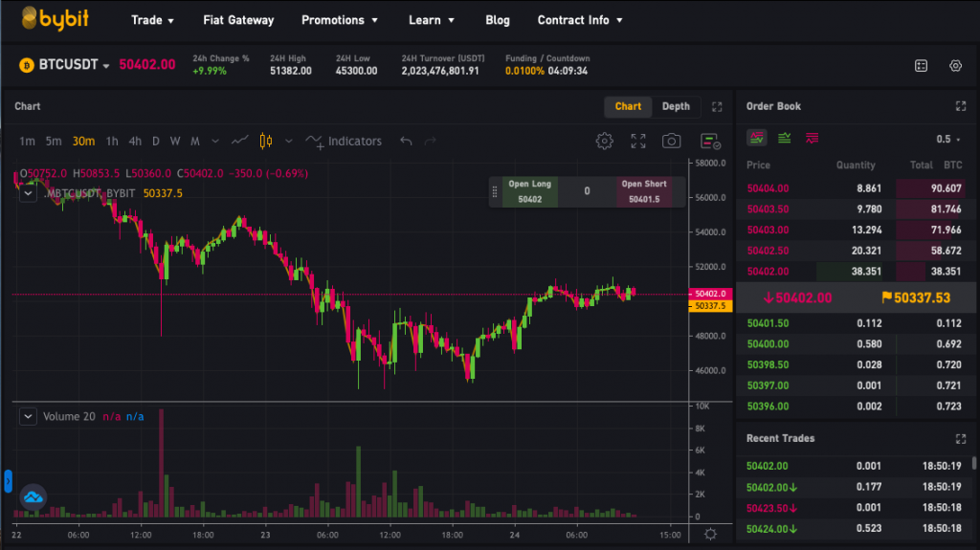This screenshot has height=550, width=980.
Task: Redo the chart action
Action: [x=430, y=142]
